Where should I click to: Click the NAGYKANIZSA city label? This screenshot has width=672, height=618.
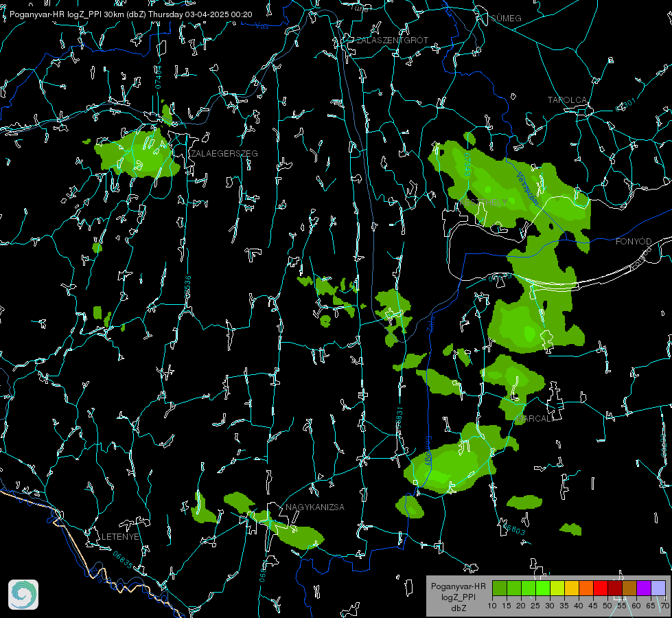(315, 507)
